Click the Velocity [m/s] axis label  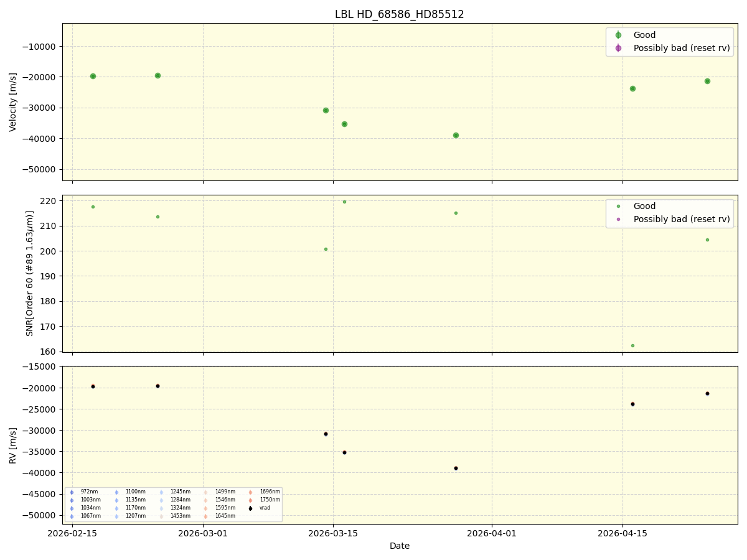tap(13, 102)
